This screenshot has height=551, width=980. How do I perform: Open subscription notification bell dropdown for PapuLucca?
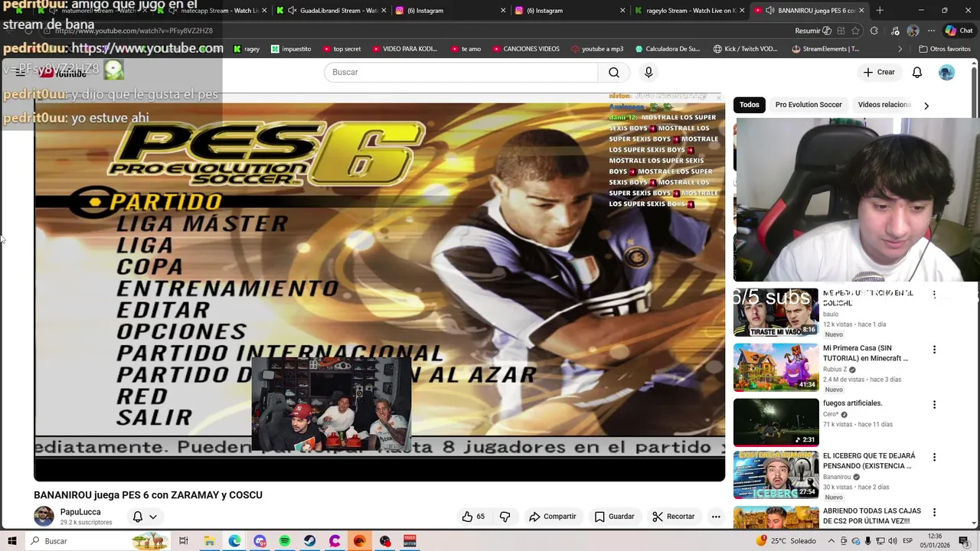tap(145, 517)
